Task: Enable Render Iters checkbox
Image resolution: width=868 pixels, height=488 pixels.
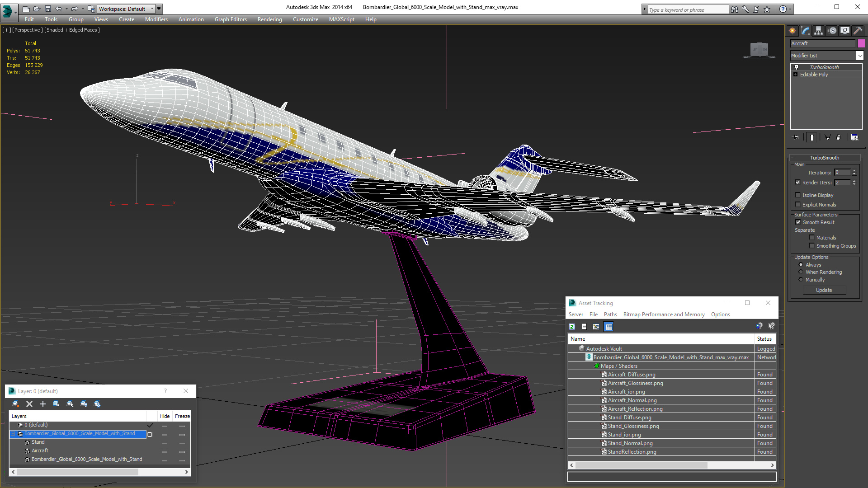Action: click(x=797, y=183)
